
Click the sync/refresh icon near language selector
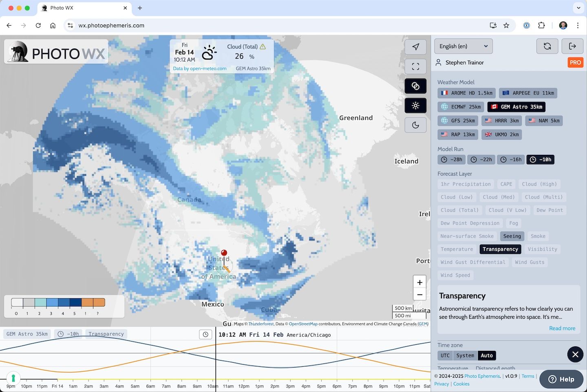tap(547, 46)
